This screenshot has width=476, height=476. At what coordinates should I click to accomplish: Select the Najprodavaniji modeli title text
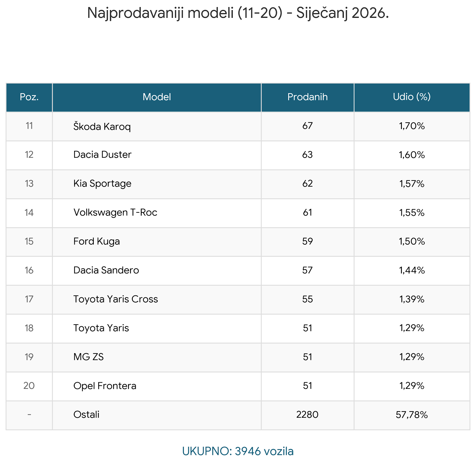(238, 13)
